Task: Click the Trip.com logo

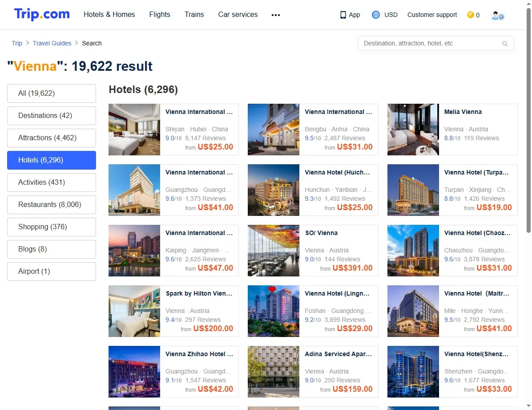Action: [x=42, y=14]
